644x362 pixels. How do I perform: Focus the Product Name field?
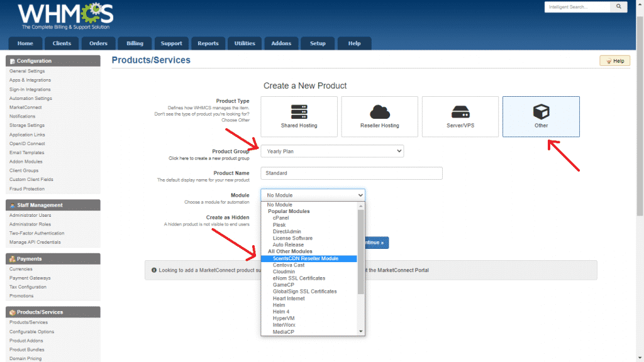coord(352,173)
